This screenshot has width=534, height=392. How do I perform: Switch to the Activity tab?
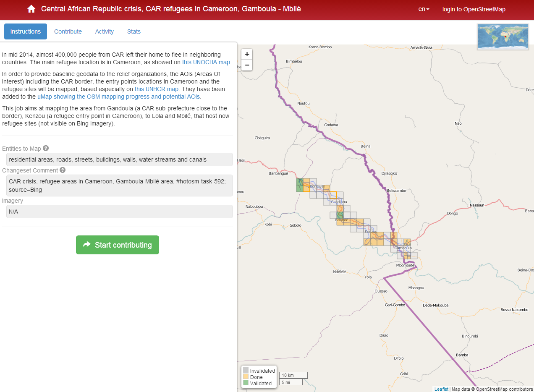tap(105, 31)
